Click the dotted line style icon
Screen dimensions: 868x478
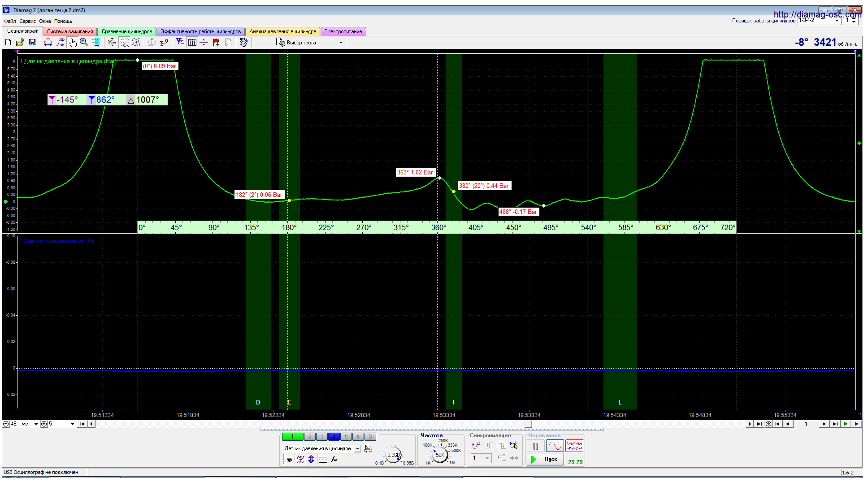point(323,459)
